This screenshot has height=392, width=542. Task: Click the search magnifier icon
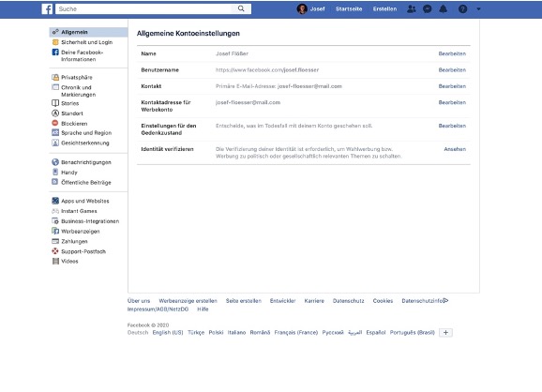click(241, 8)
